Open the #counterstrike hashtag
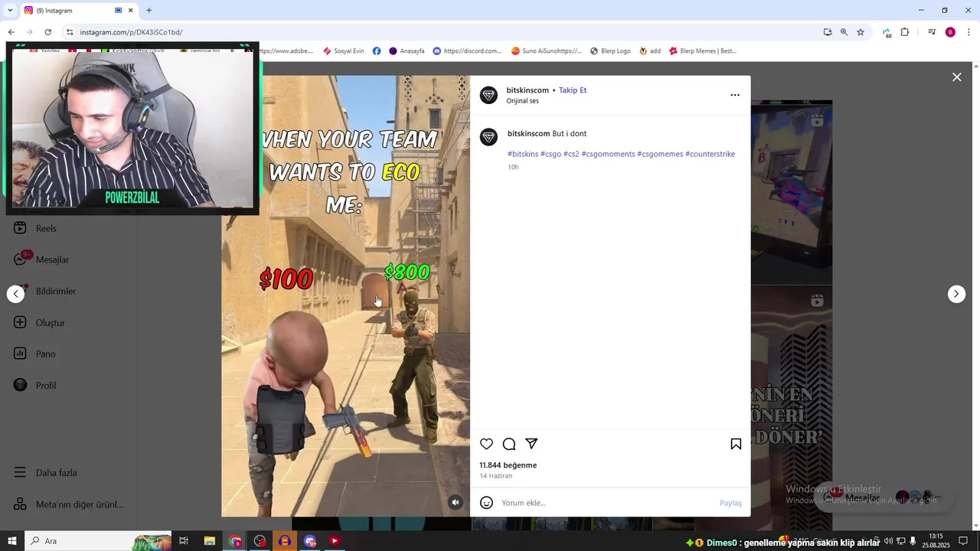 710,154
